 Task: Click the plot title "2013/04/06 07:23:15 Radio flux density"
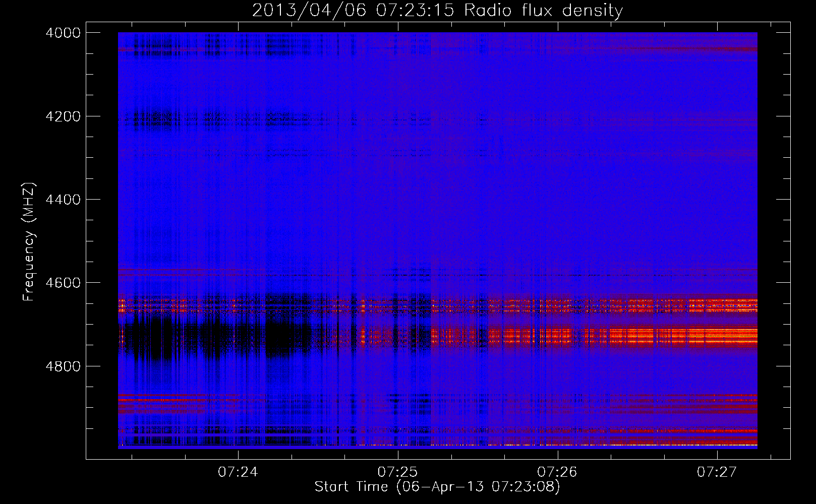click(x=437, y=11)
